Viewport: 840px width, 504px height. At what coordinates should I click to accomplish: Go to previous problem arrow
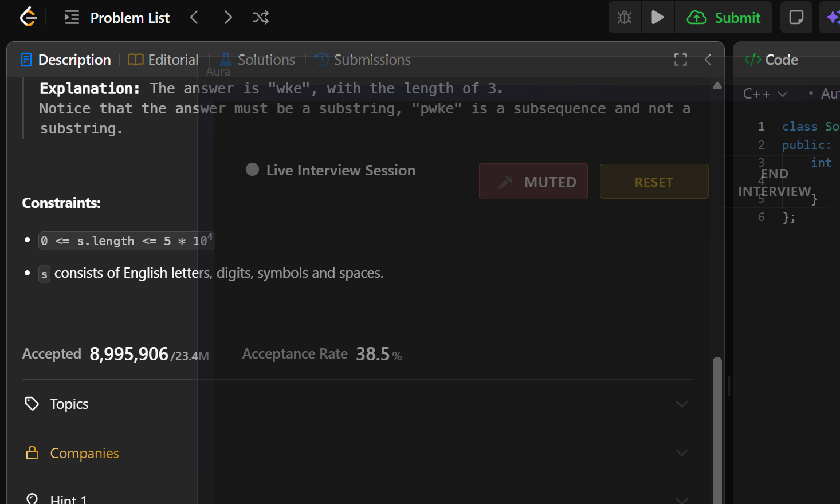(194, 18)
